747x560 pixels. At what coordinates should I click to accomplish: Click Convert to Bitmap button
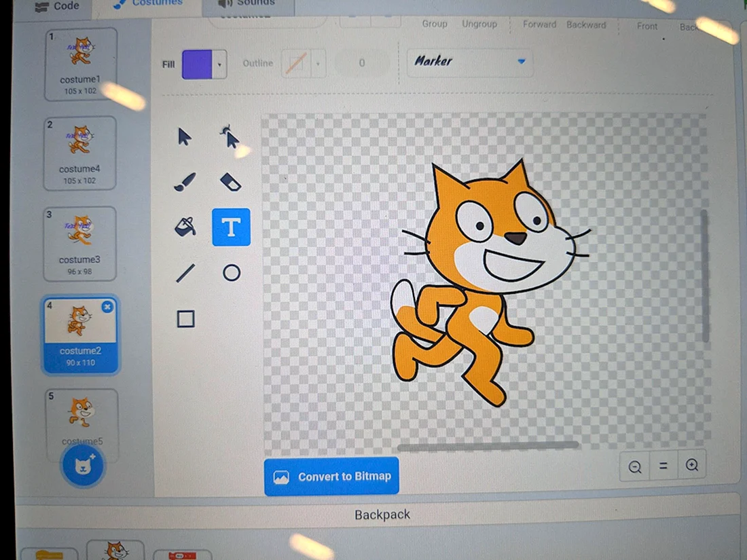[331, 477]
